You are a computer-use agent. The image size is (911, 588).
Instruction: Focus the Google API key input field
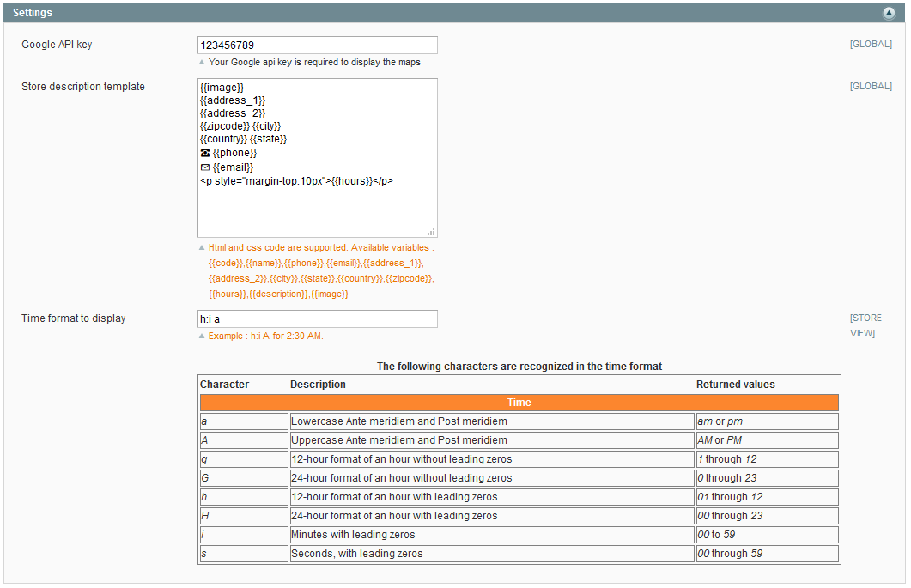click(317, 45)
